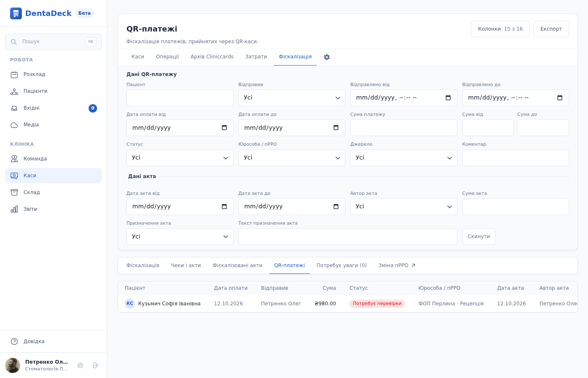Expand the Автор акта dropdown

click(404, 207)
